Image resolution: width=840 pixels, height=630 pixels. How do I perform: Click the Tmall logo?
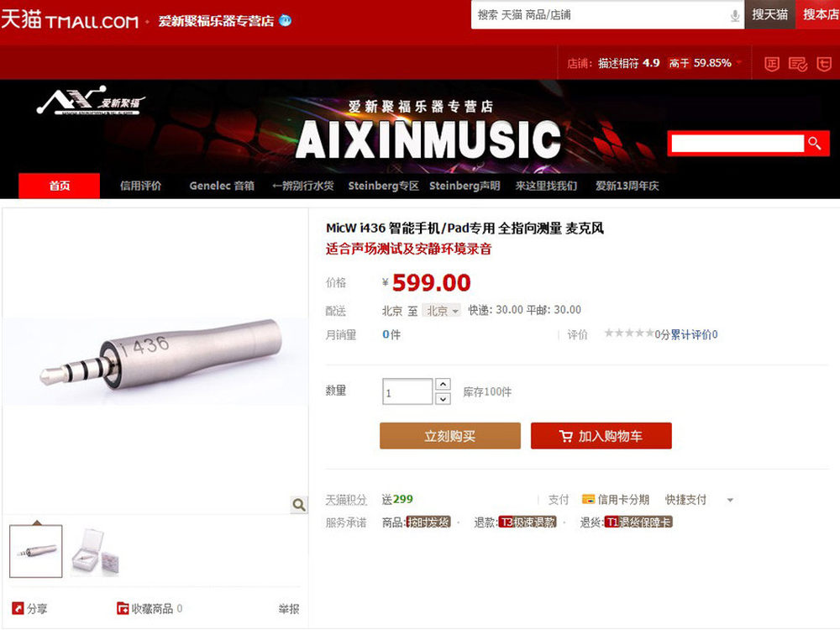pyautogui.click(x=69, y=20)
